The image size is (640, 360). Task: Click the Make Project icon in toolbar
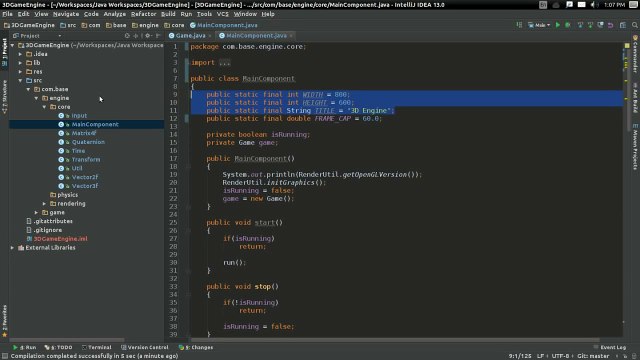coord(519,25)
